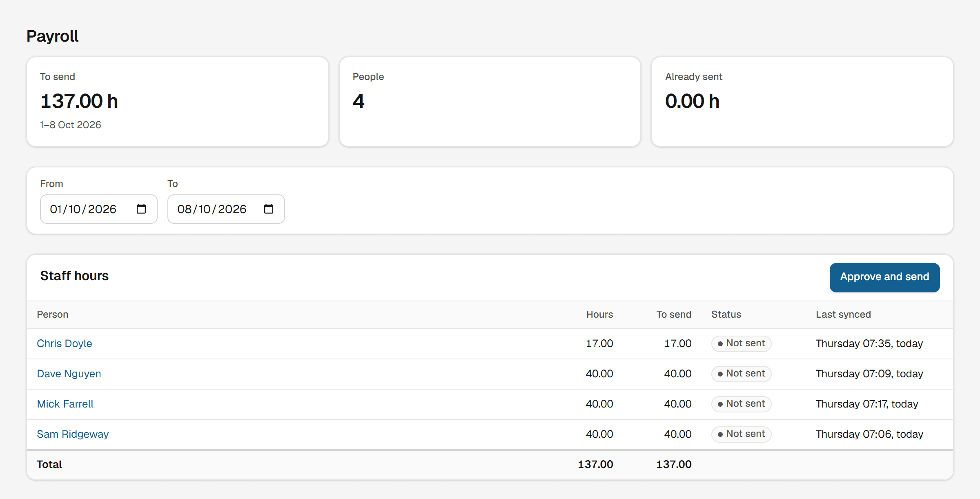Click the '1–8 Oct 2026' date range text
This screenshot has height=499, width=980.
(x=71, y=125)
